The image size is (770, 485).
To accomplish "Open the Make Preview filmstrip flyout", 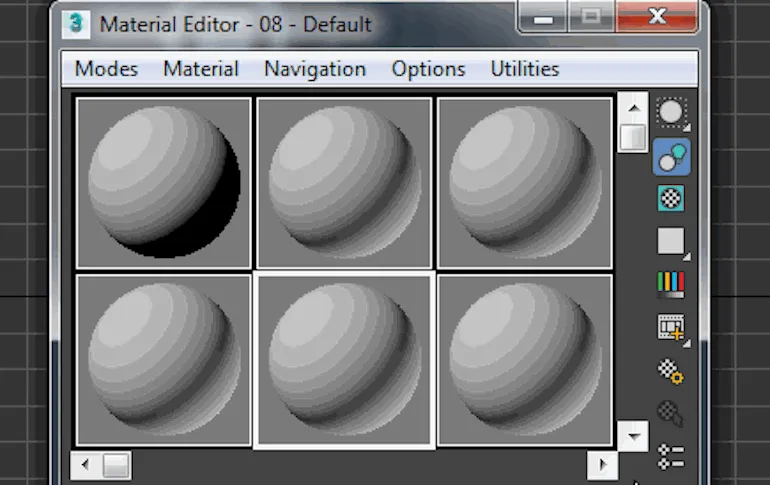I will [x=671, y=327].
